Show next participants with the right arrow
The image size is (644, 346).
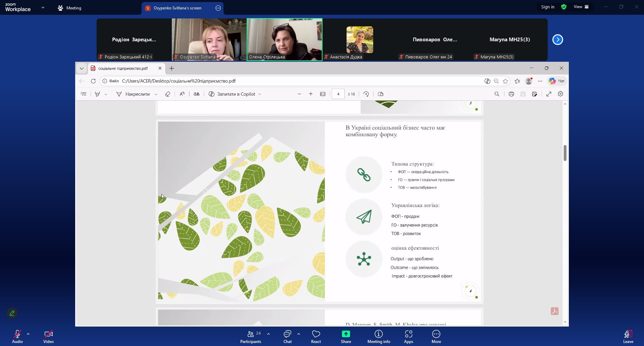click(557, 40)
